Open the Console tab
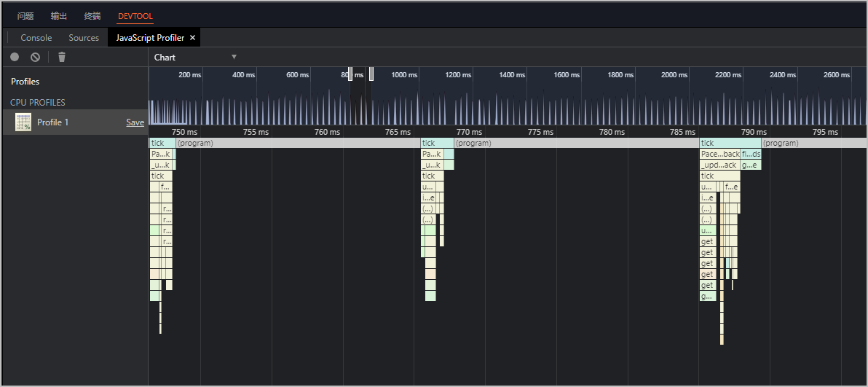This screenshot has height=387, width=868. coord(36,38)
